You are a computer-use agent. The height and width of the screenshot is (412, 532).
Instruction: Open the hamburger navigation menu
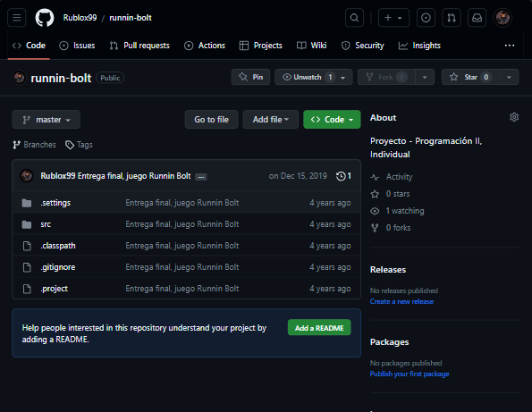click(17, 18)
